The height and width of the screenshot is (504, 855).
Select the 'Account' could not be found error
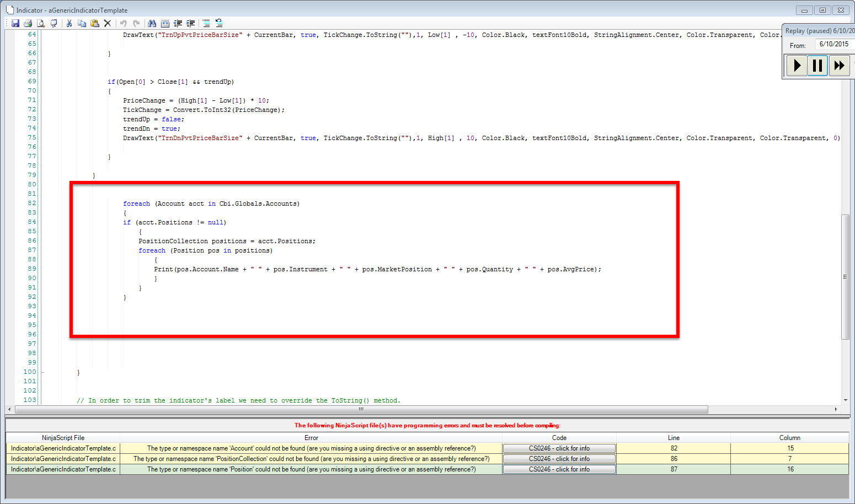tap(311, 448)
